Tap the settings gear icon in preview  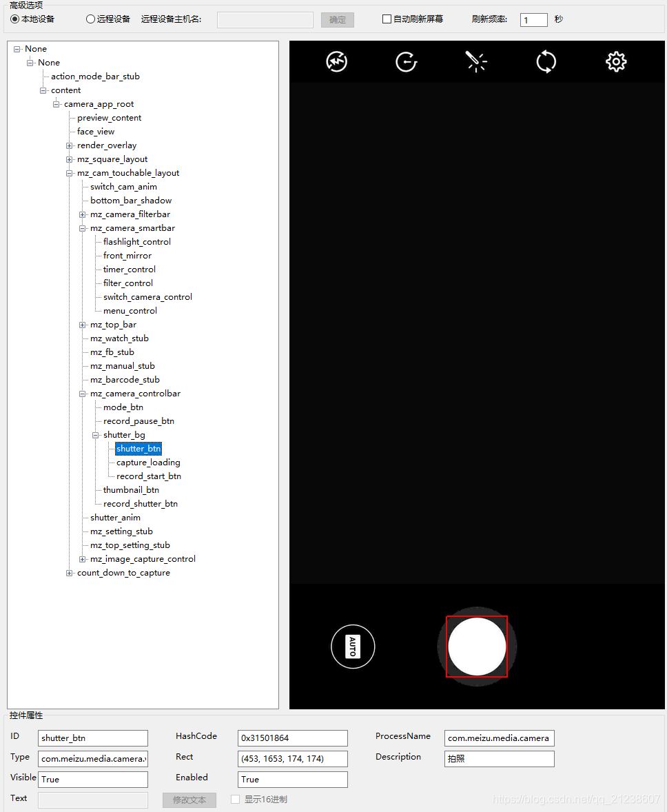[616, 61]
